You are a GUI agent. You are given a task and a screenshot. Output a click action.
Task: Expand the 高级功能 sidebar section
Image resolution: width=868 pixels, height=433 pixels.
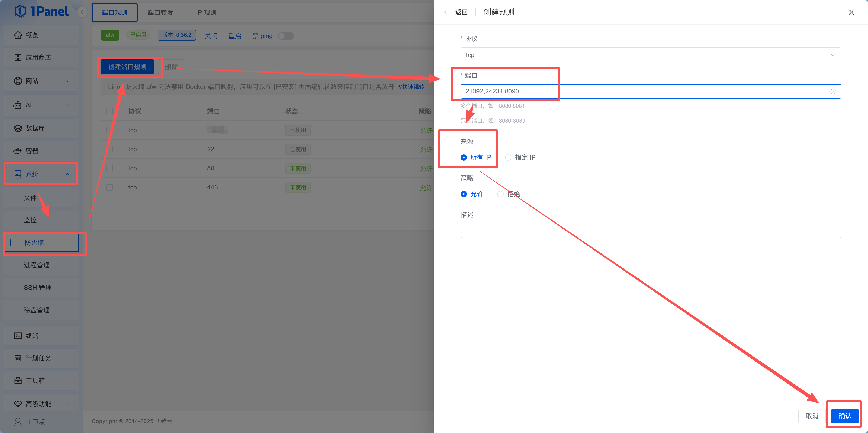pyautogui.click(x=38, y=403)
